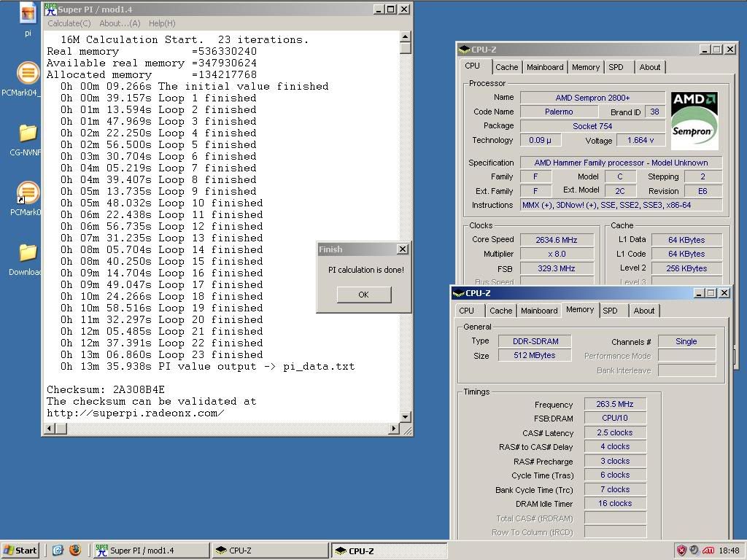Open the Start menu
Screen dimensions: 747x560
tap(20, 551)
